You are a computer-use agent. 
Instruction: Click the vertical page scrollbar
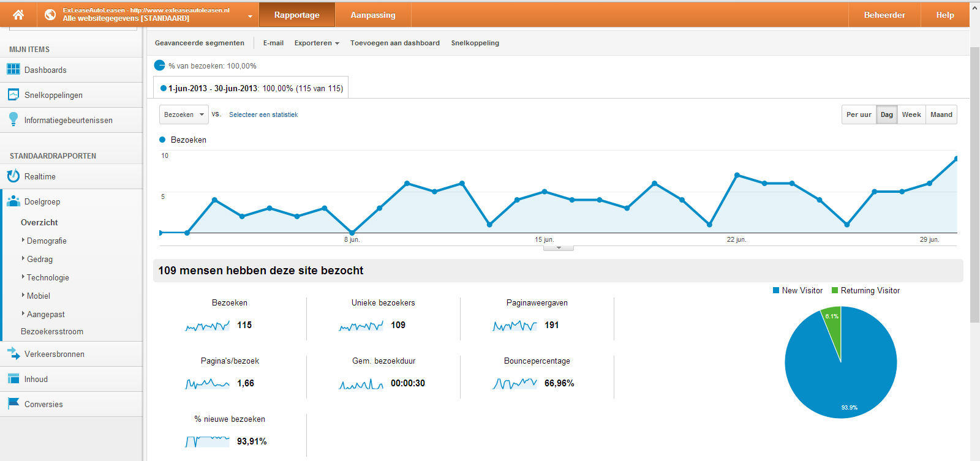(x=974, y=184)
